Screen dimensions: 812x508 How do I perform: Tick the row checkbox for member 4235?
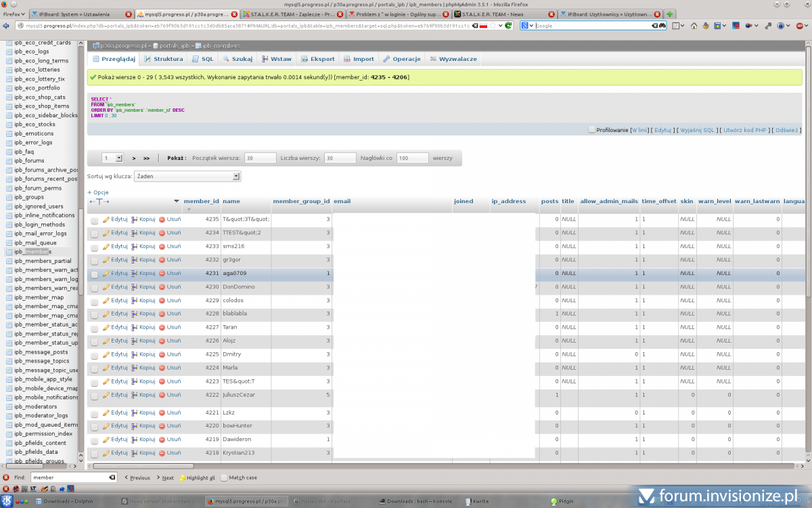pos(95,220)
